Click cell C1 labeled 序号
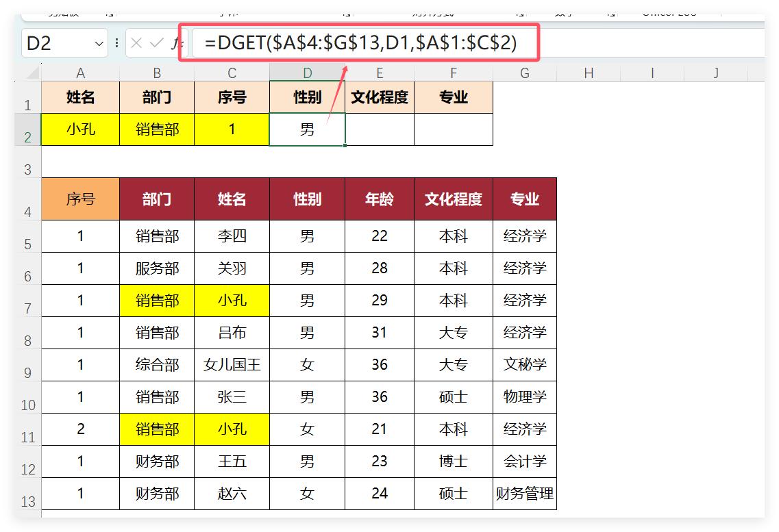This screenshot has height=532, width=779. [x=232, y=97]
